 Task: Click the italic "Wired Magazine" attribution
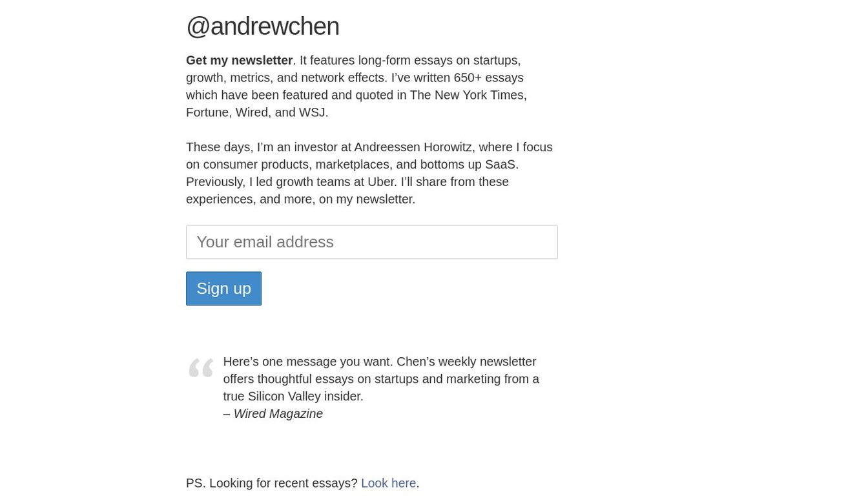pos(278,413)
